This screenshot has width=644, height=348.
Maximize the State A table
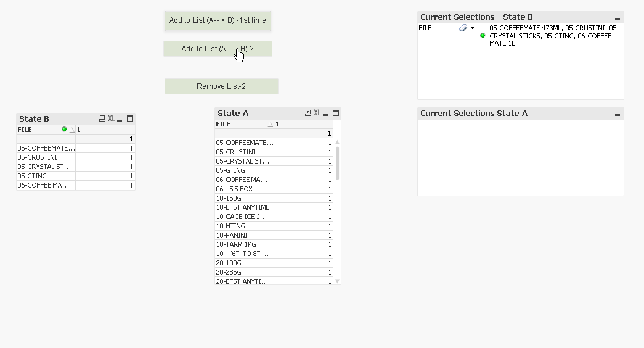click(336, 113)
